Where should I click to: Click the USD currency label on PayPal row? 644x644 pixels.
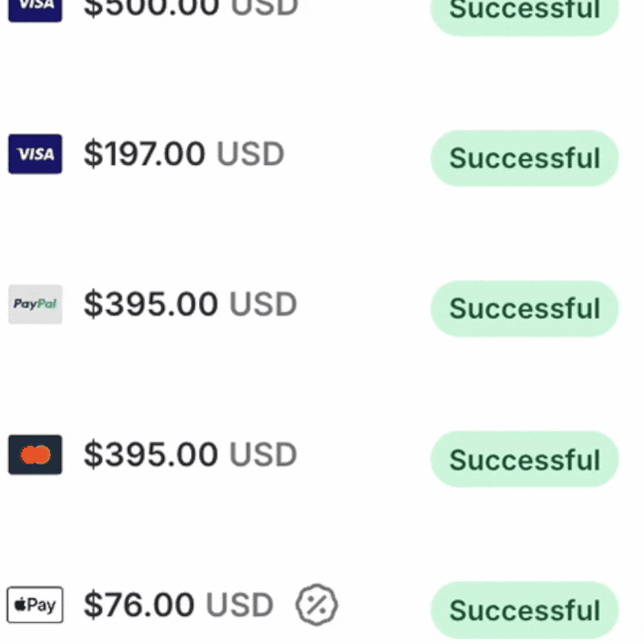pyautogui.click(x=263, y=304)
